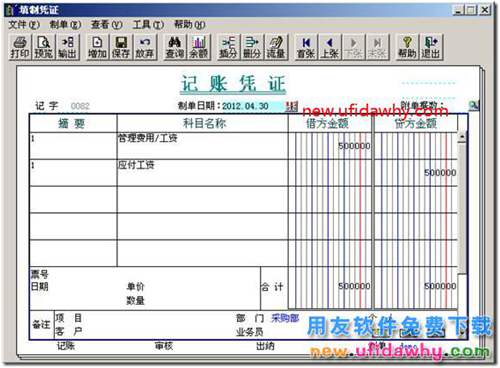
Task: Open calendar picker beside 制单日期
Action: click(292, 106)
